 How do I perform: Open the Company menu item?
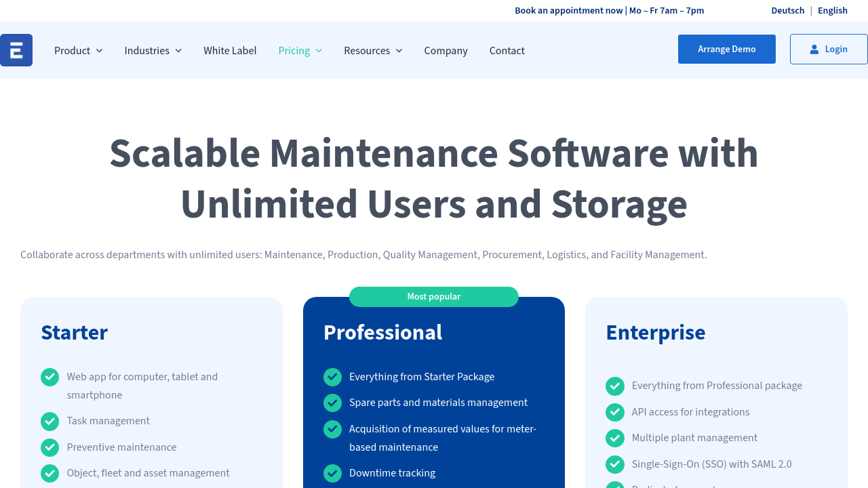[x=446, y=51]
